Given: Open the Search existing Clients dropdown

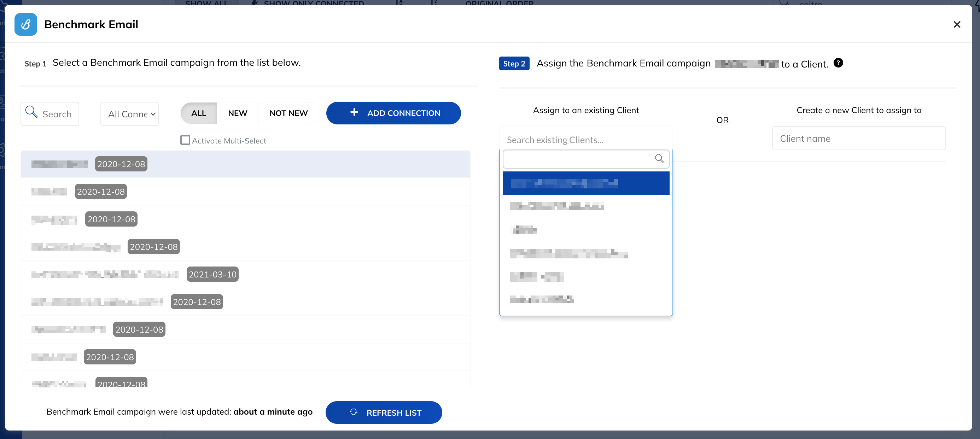Looking at the screenshot, I should (586, 140).
